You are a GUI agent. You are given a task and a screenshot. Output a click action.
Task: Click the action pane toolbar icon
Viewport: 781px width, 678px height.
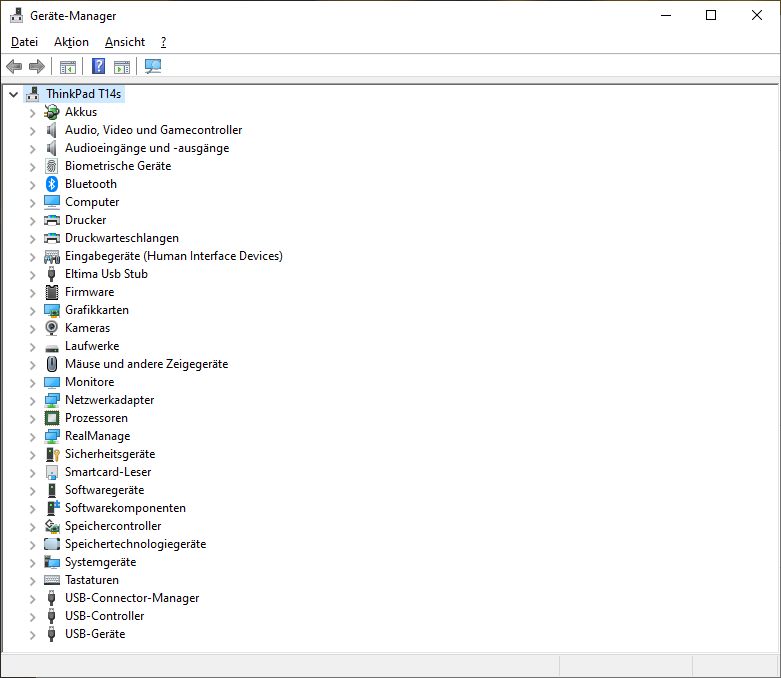(x=122, y=67)
